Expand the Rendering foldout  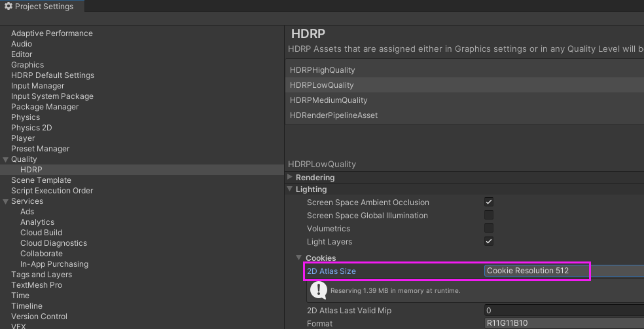coord(289,177)
